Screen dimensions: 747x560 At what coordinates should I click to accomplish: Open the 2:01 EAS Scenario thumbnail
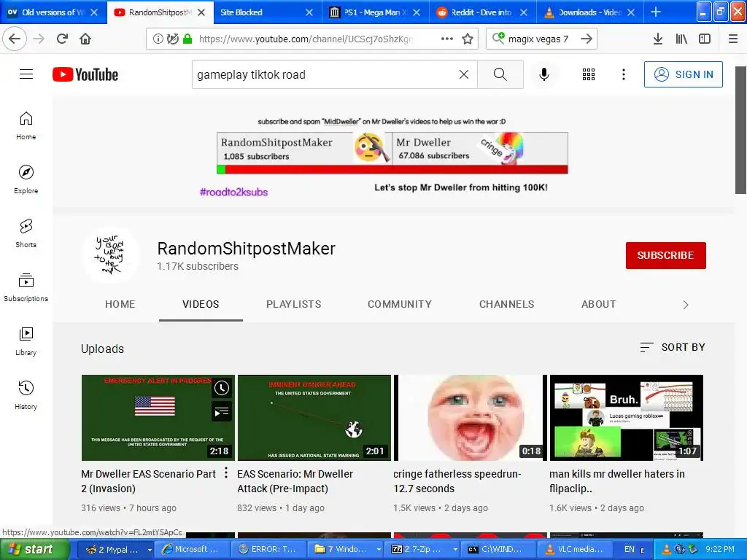pyautogui.click(x=314, y=418)
